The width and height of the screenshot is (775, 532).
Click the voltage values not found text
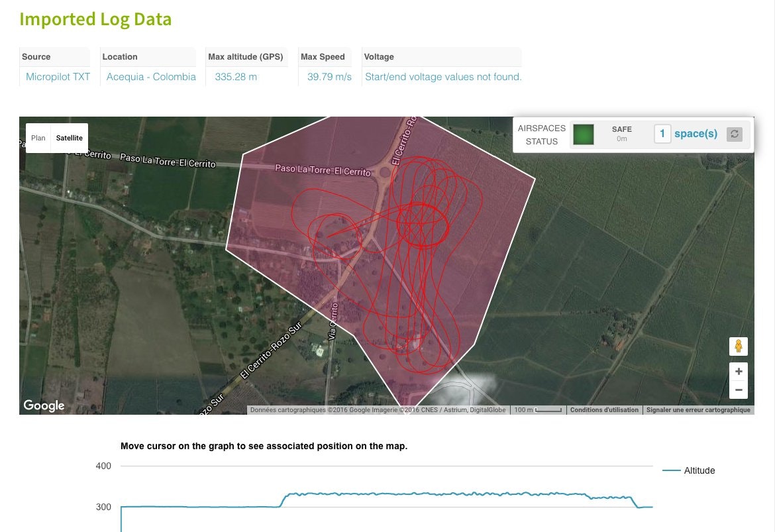click(x=443, y=77)
